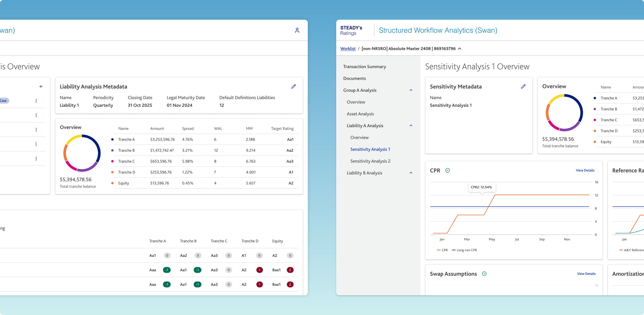
Task: Click plus icon to add item in left panel
Action: pyautogui.click(x=41, y=86)
